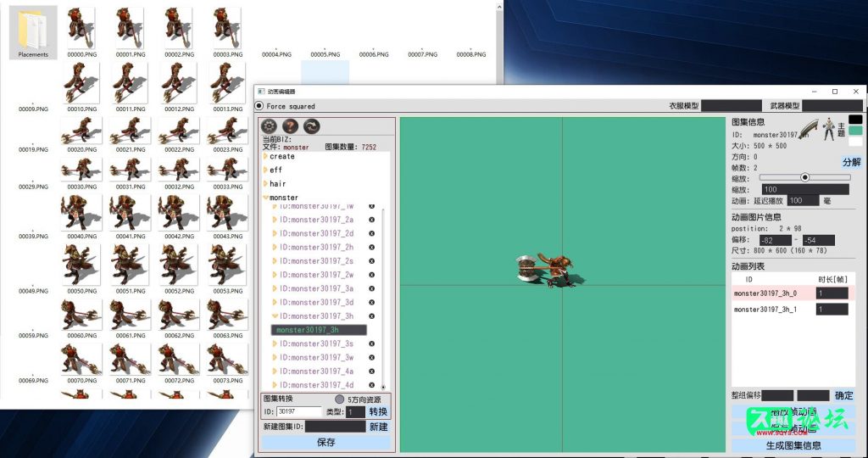
Task: Select thumbnail 00040.PNG in file explorer
Action: pyautogui.click(x=82, y=217)
